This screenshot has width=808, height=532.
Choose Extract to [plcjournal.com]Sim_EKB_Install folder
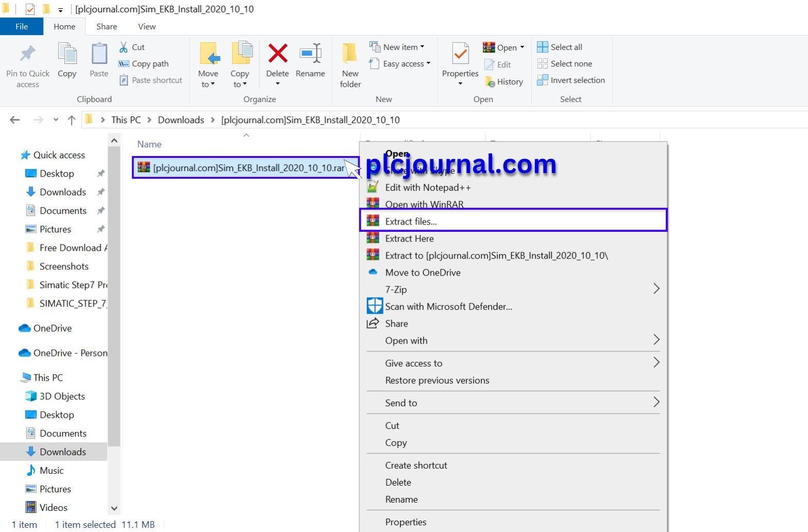[513, 255]
